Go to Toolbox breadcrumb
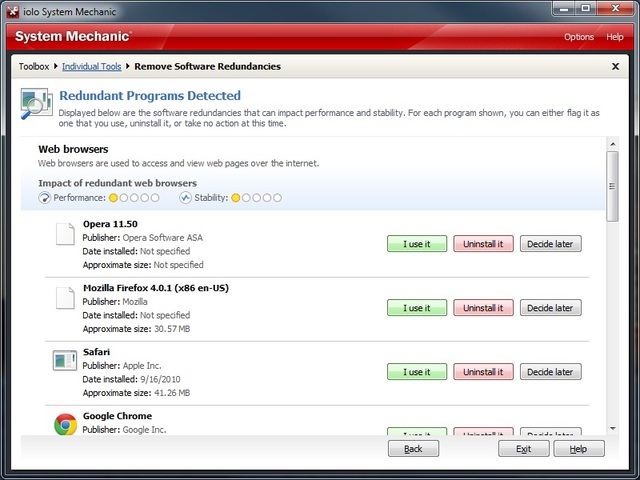This screenshot has width=640, height=480. click(34, 67)
